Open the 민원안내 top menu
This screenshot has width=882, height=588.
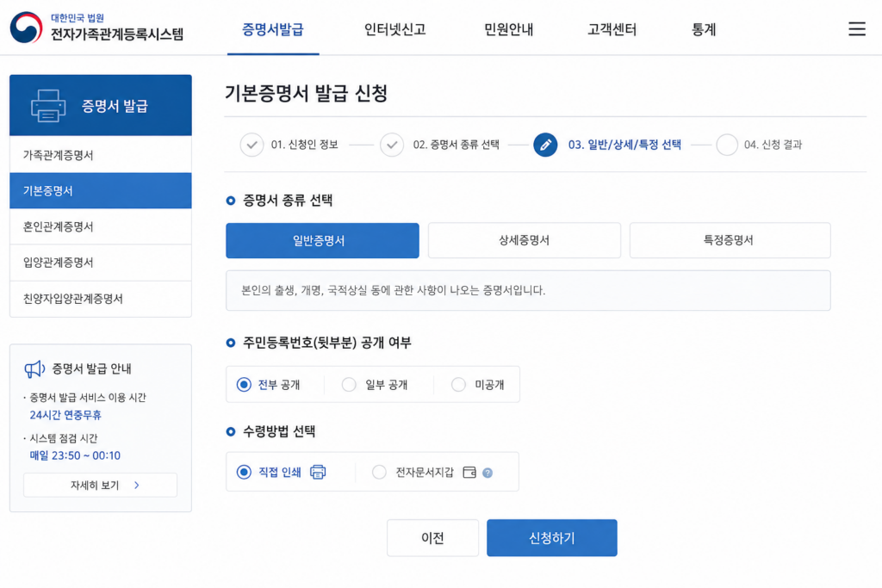pyautogui.click(x=508, y=29)
